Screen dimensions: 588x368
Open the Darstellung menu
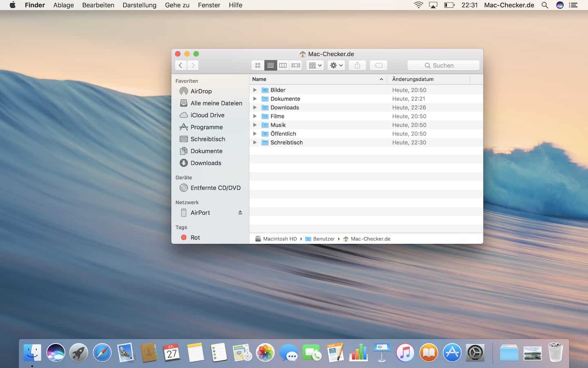pos(140,5)
